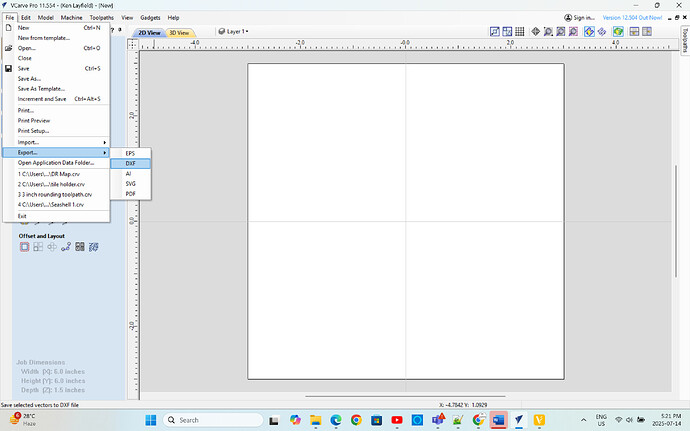Open the Model menu
Image resolution: width=690 pixels, height=431 pixels.
(46, 18)
